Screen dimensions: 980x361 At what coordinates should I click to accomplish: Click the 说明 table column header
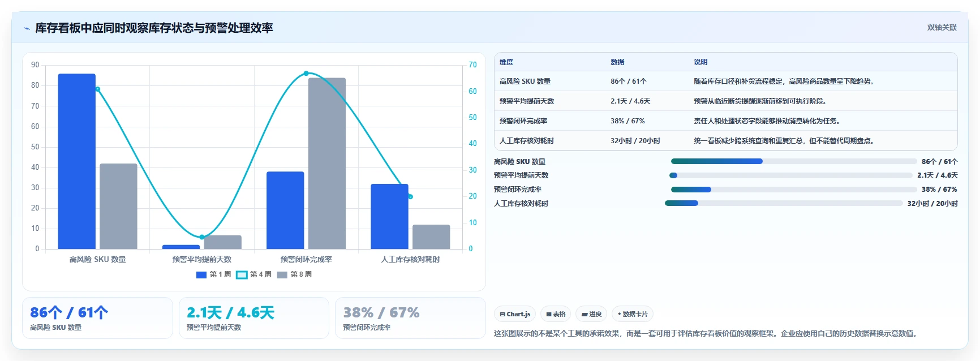coord(700,62)
